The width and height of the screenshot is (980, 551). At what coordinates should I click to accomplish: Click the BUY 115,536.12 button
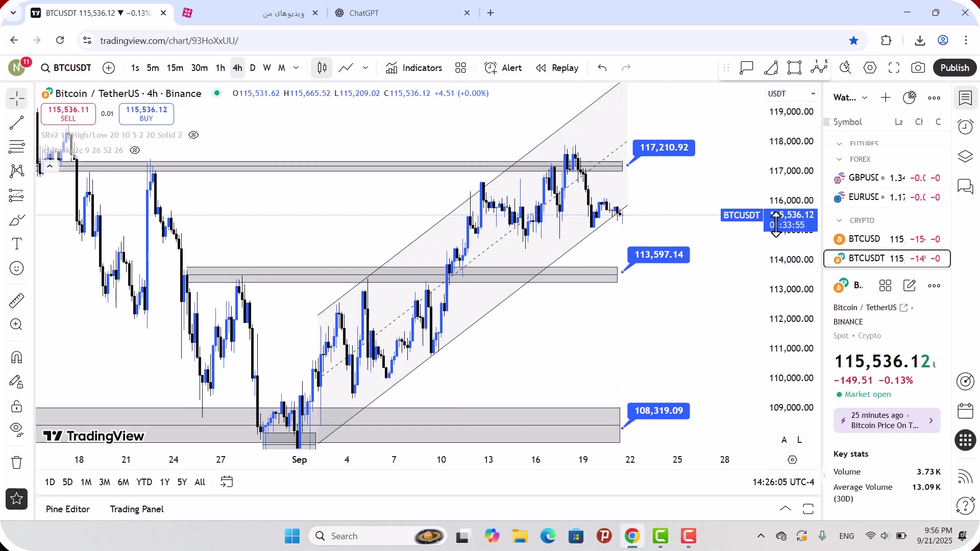(x=146, y=114)
